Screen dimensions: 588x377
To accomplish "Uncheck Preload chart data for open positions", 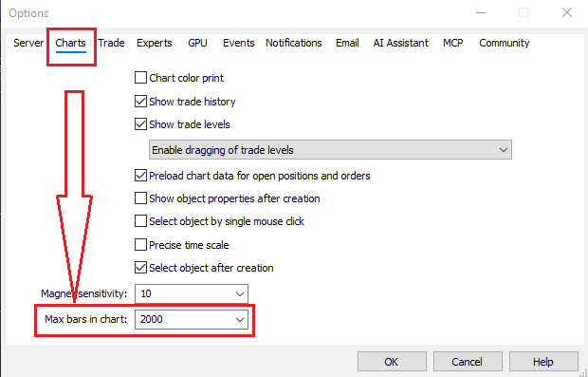I will (140, 176).
